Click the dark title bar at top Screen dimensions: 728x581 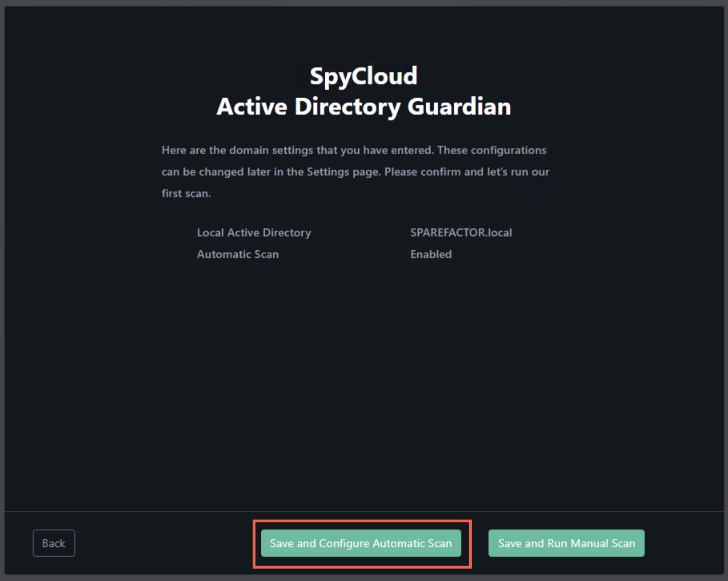[364, 3]
